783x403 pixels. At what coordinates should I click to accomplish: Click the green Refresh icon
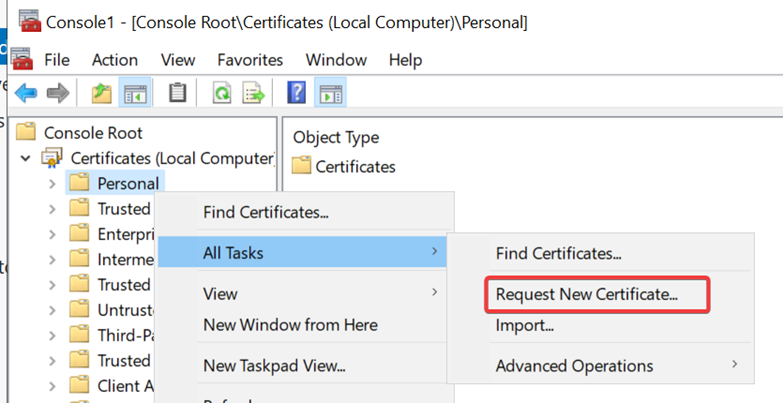[222, 93]
